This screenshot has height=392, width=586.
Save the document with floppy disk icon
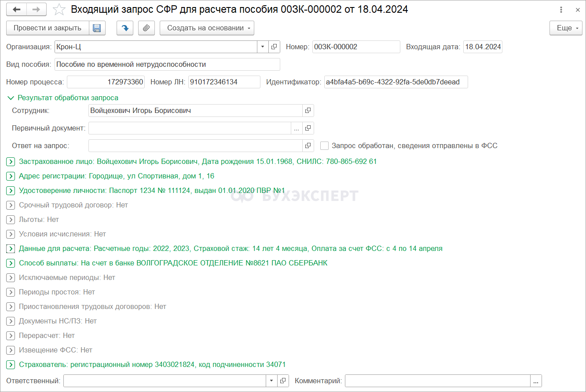click(97, 28)
